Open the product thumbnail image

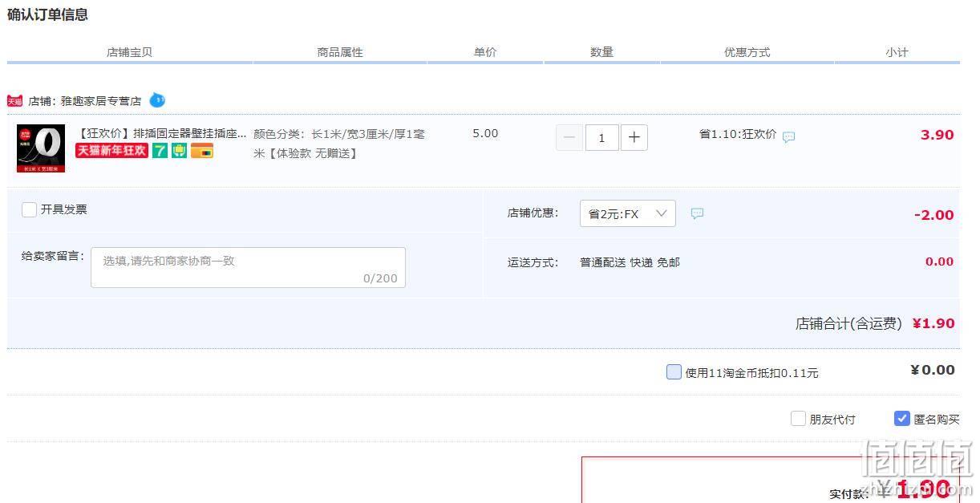pos(41,148)
